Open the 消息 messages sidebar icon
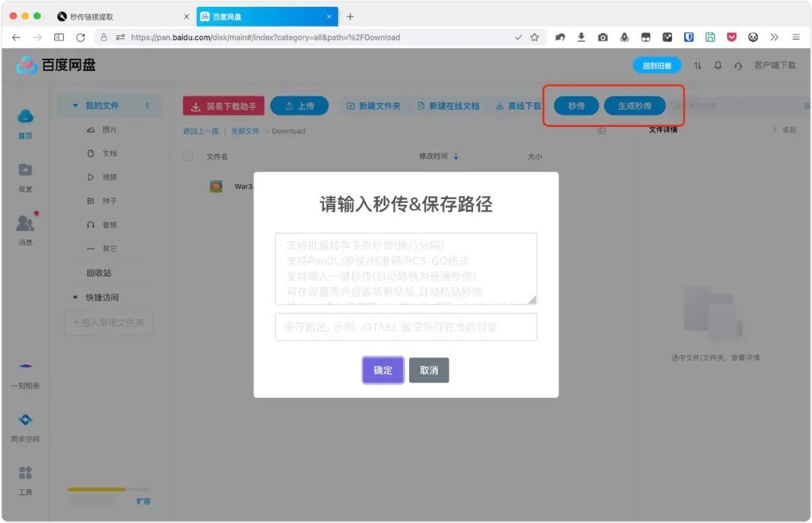The width and height of the screenshot is (812, 523). click(26, 223)
